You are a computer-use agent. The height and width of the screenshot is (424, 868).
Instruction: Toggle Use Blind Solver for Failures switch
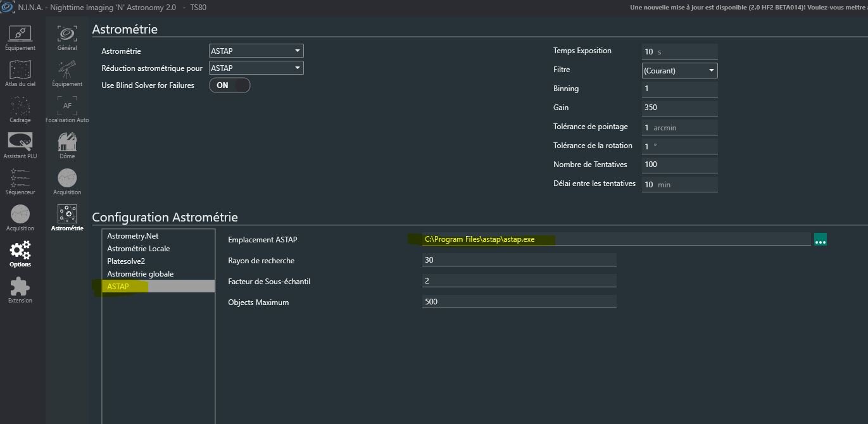(x=229, y=85)
